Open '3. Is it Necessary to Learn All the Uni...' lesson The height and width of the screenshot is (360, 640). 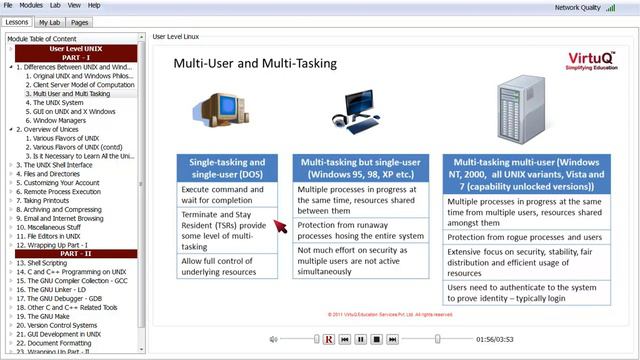point(80,156)
